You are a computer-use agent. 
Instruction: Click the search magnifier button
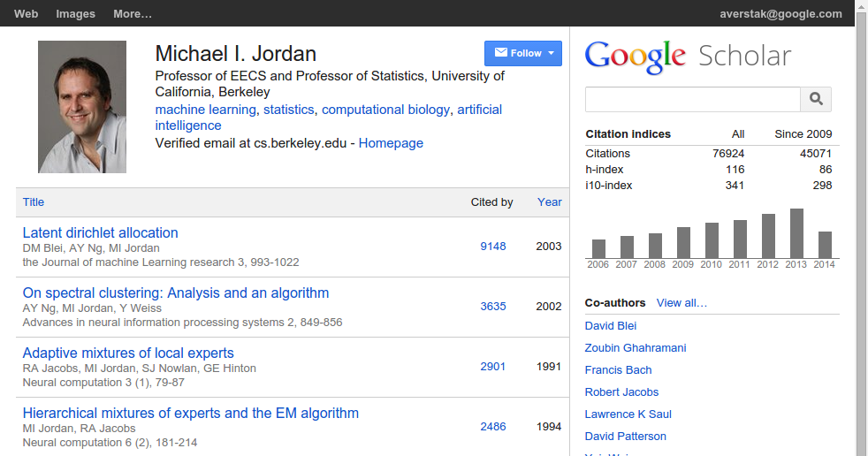pos(816,99)
